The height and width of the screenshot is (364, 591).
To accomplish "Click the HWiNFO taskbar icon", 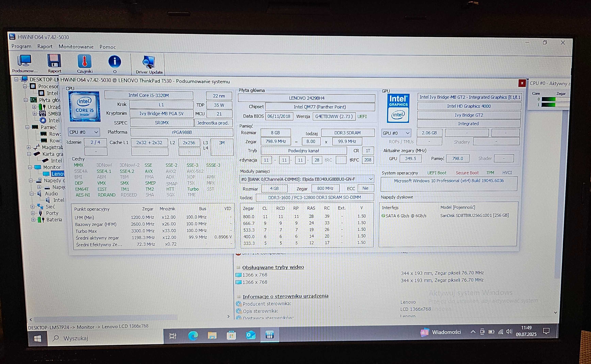I will tap(269, 334).
